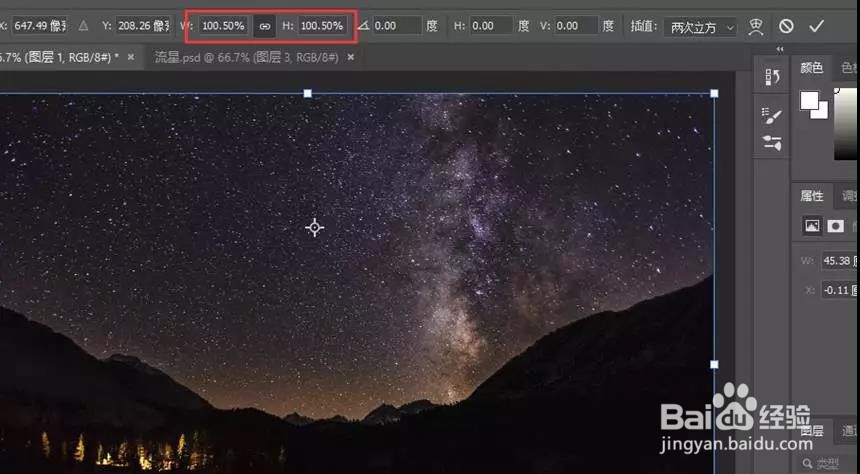Collapse the panels with double-arrow icon

780,49
